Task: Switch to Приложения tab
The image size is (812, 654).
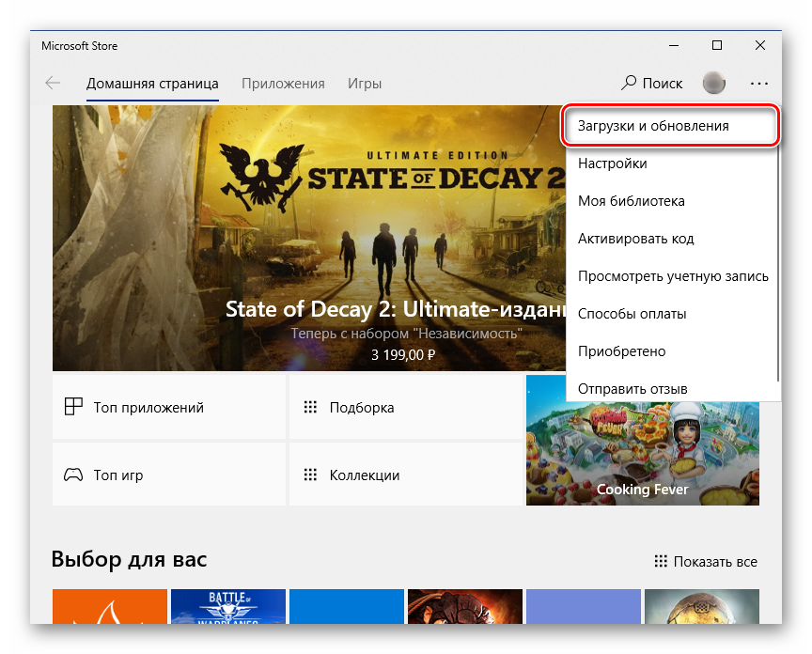Action: coord(283,83)
